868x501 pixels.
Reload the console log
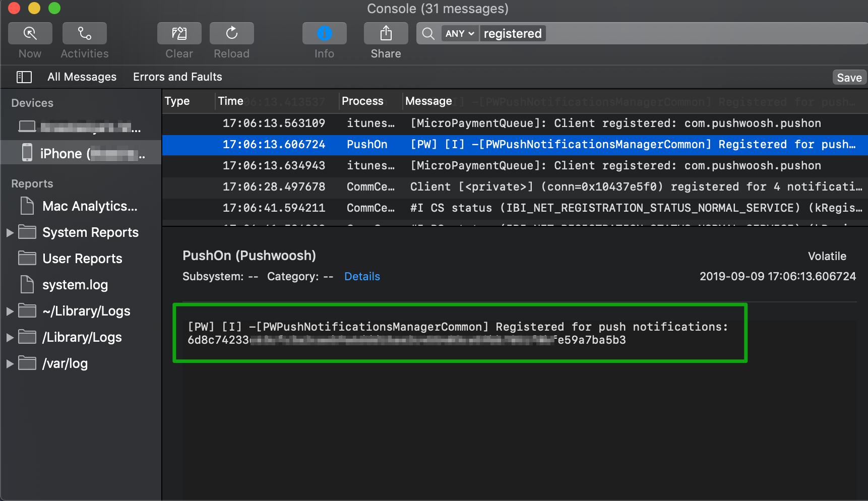[x=231, y=33]
